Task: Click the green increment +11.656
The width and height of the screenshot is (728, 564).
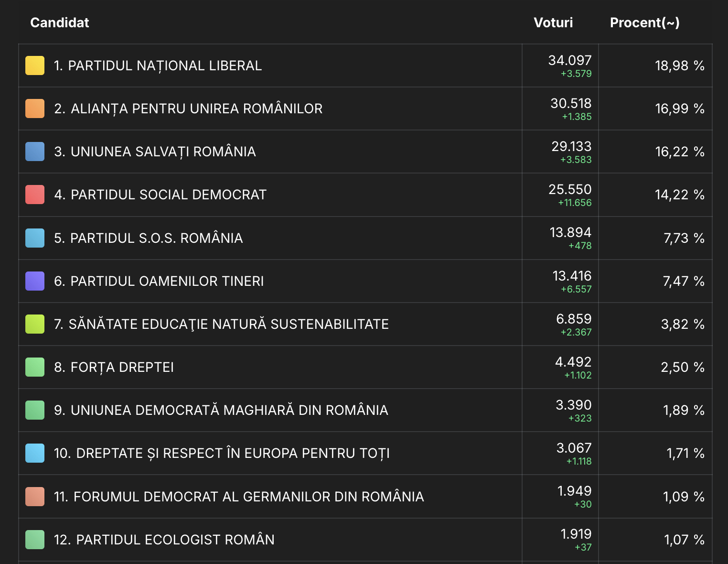Action: point(575,203)
